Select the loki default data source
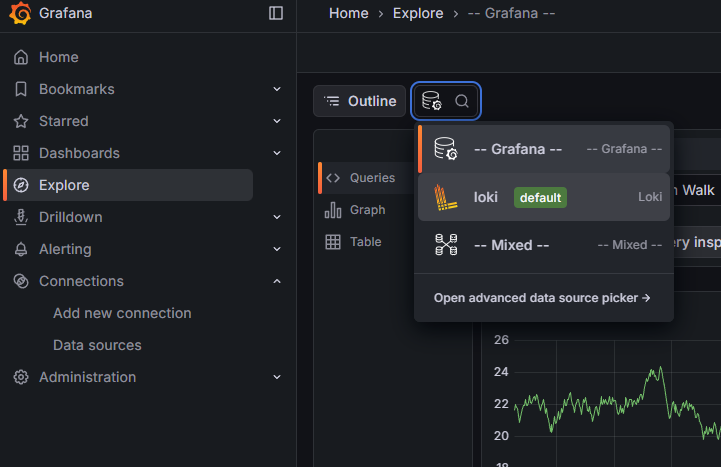Viewport: 721px width, 467px height. coord(544,197)
